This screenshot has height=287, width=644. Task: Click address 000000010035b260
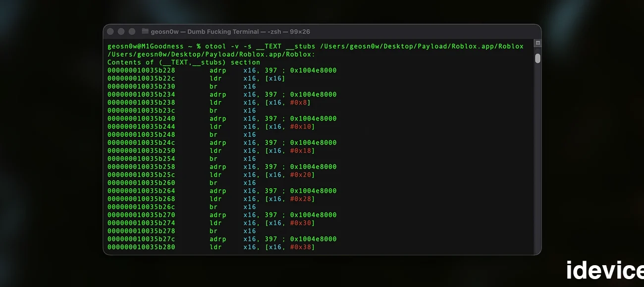141,183
